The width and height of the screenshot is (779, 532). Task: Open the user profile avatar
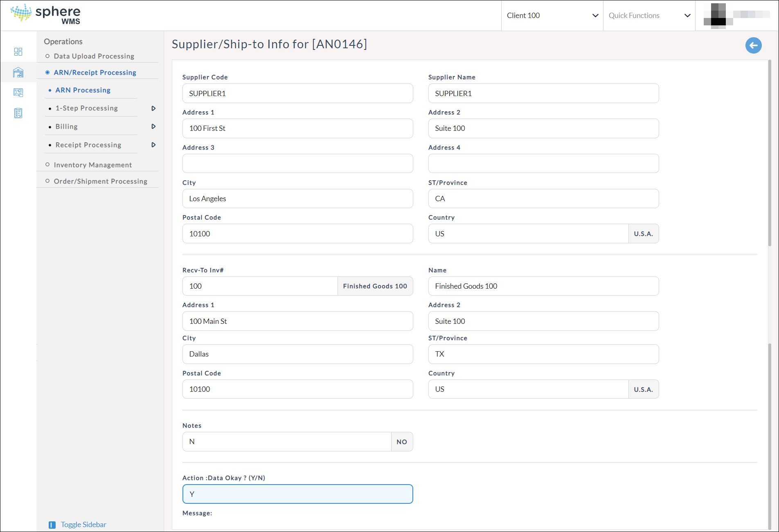click(x=718, y=16)
